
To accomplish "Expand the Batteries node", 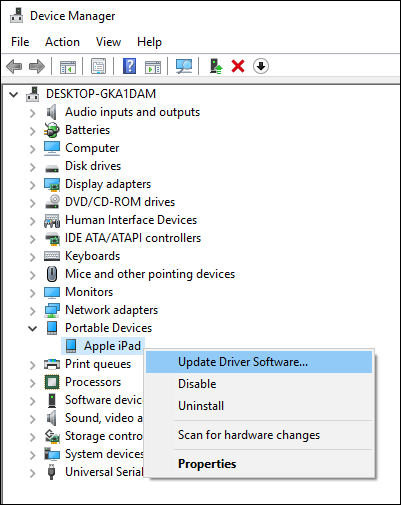I will [33, 131].
